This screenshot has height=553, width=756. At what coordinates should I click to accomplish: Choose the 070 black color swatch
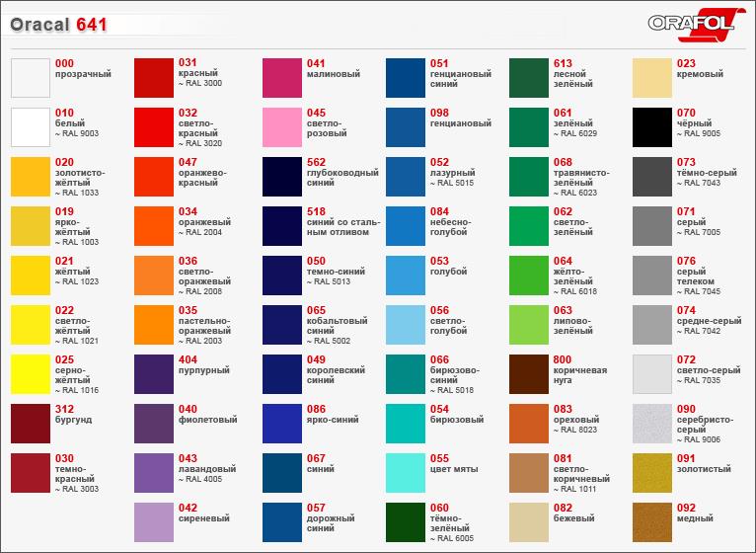click(x=651, y=127)
